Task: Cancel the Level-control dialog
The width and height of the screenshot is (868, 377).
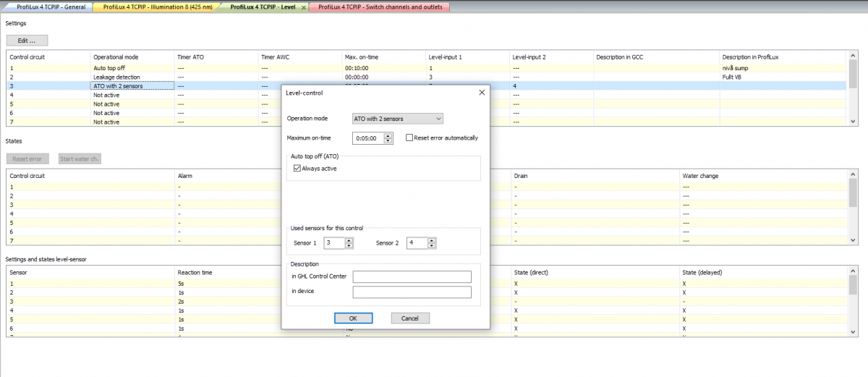Action: pyautogui.click(x=410, y=318)
